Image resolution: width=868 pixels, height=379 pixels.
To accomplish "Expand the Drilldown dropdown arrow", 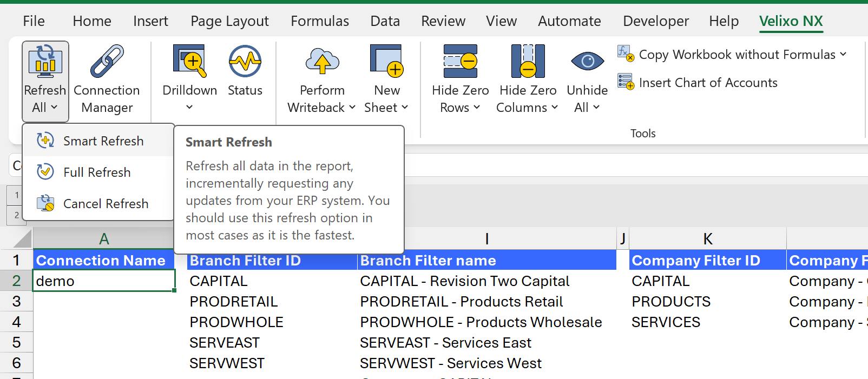I will click(189, 107).
